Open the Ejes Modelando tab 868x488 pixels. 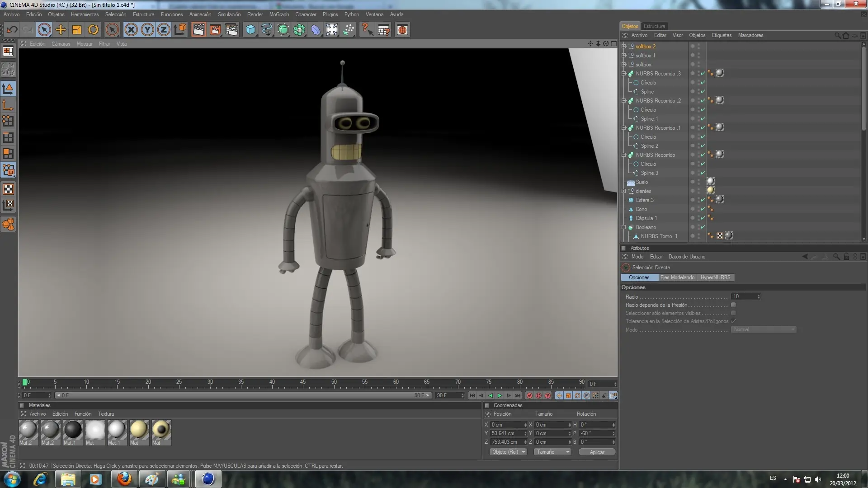click(677, 277)
